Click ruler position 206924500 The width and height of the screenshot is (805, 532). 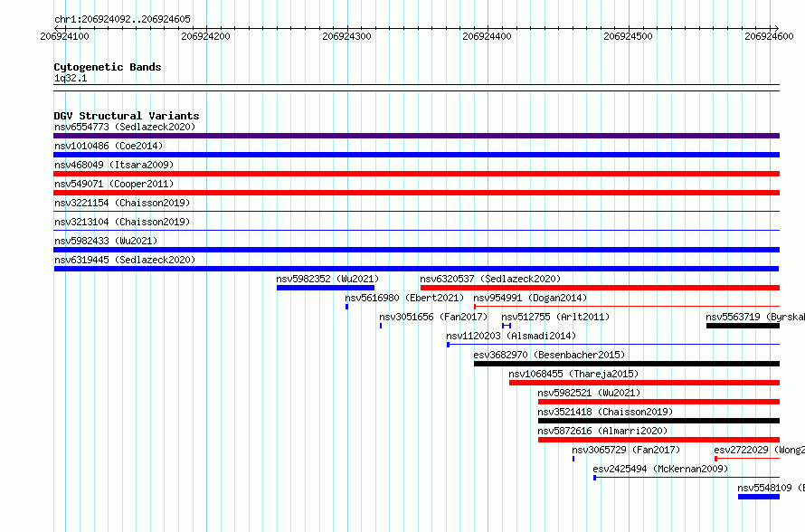(x=629, y=36)
